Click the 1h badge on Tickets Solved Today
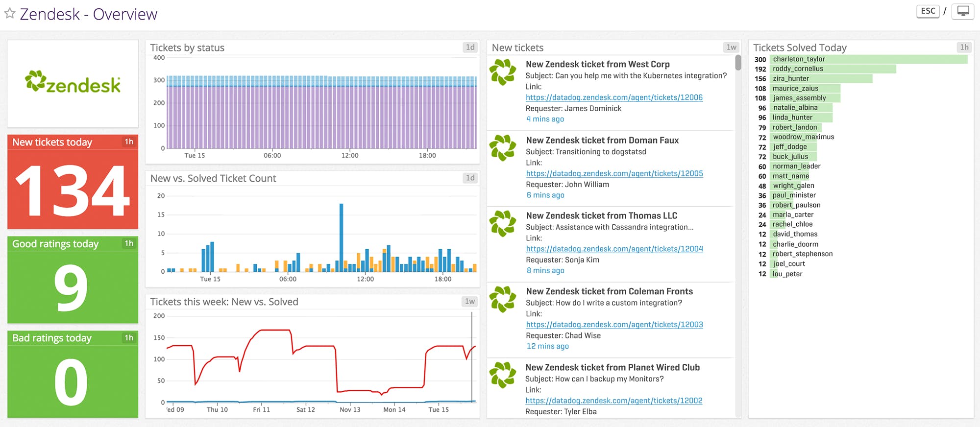The width and height of the screenshot is (980, 427). 964,47
